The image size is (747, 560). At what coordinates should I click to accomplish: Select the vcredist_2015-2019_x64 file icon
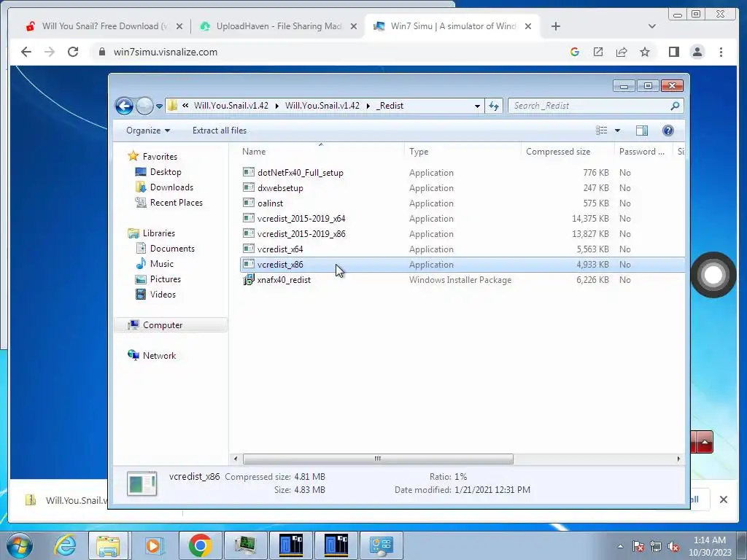tap(249, 218)
